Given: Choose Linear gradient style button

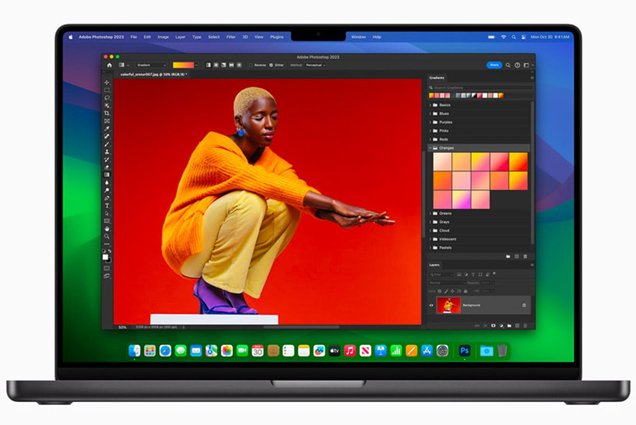Looking at the screenshot, I should coord(208,65).
